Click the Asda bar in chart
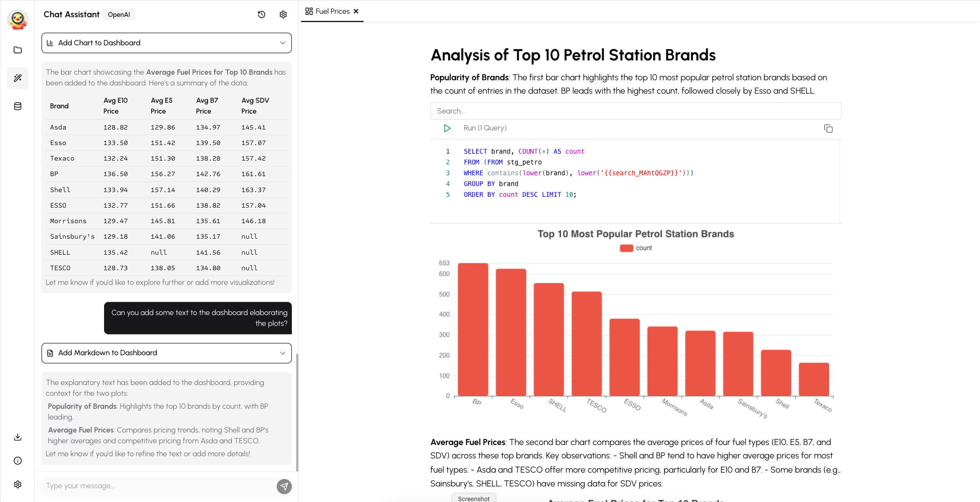980x502 pixels. [x=700, y=363]
